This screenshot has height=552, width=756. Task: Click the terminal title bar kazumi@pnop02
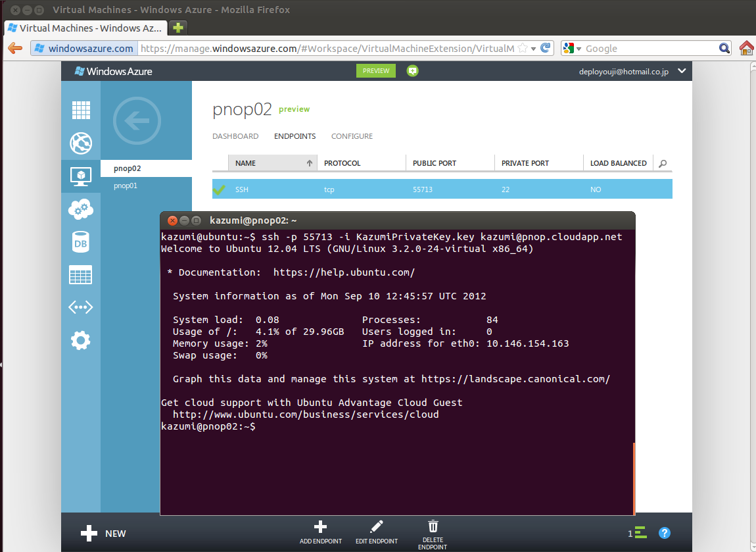click(x=397, y=220)
